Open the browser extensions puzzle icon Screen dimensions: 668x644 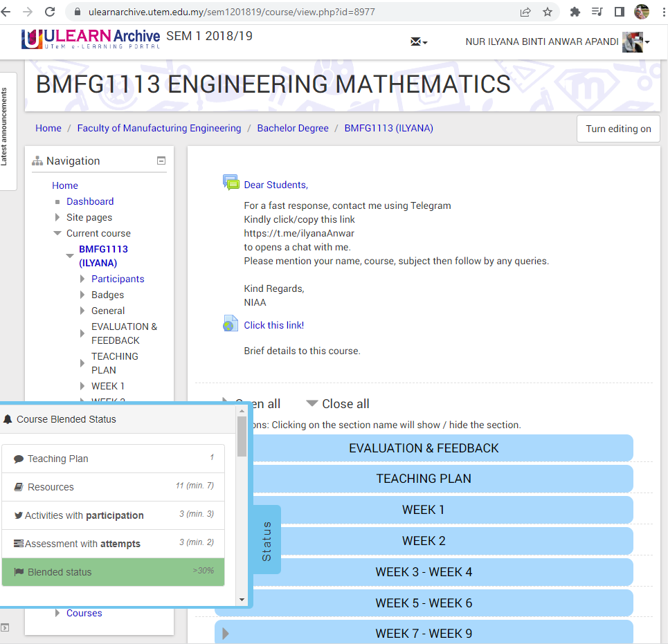point(575,12)
